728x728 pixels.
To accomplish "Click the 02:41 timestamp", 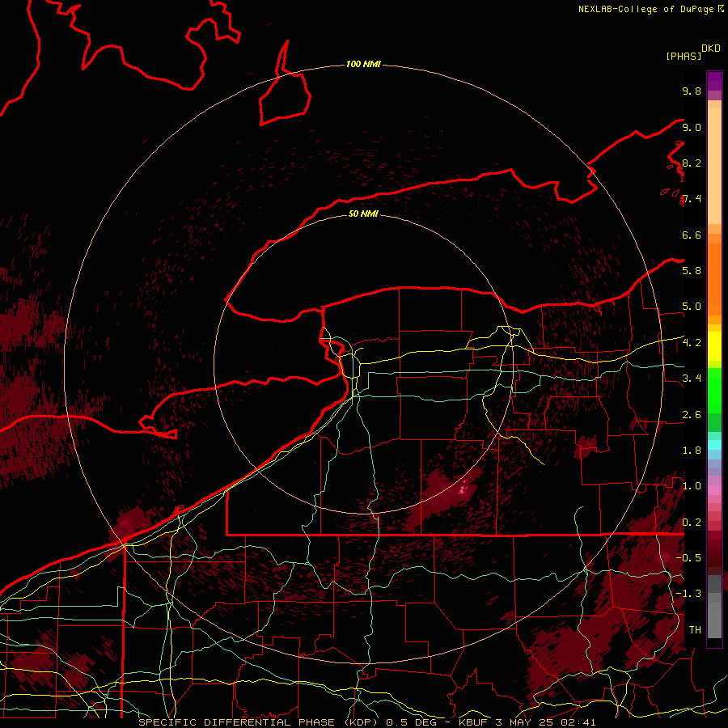I will (579, 722).
